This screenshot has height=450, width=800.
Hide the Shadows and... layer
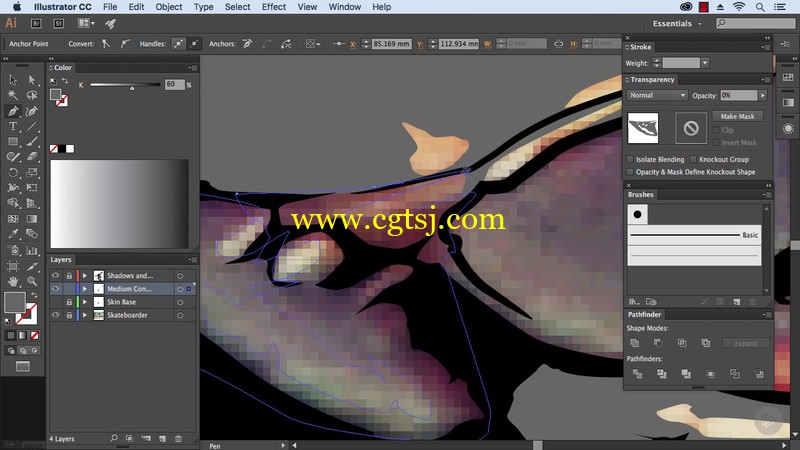[x=56, y=276]
